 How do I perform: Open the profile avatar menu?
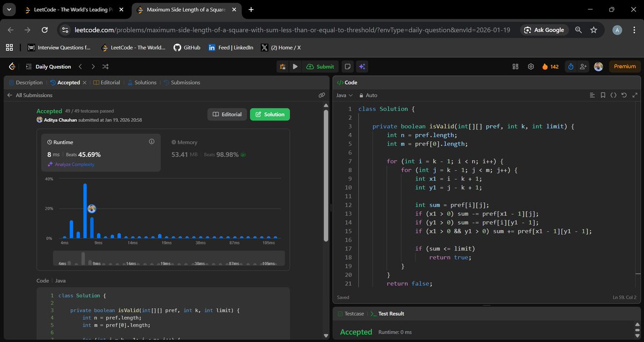pyautogui.click(x=598, y=67)
